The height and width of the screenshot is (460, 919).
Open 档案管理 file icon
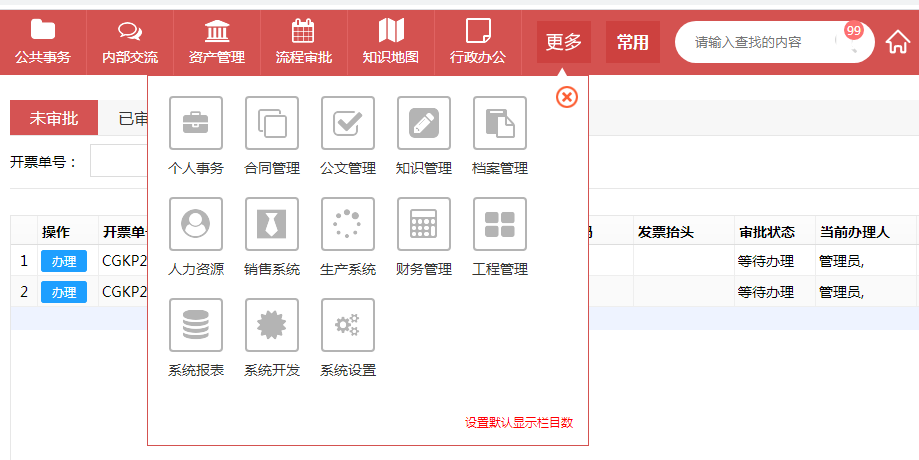point(500,124)
